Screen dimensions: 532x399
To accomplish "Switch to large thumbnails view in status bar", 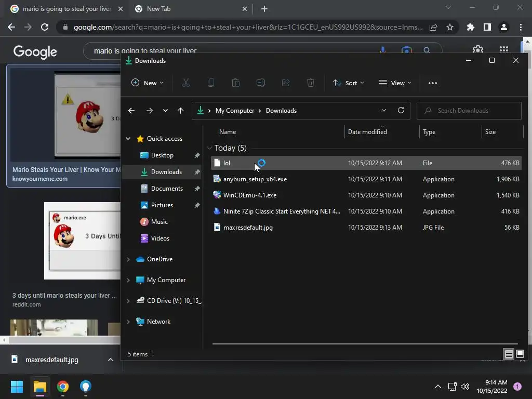I will [520, 354].
